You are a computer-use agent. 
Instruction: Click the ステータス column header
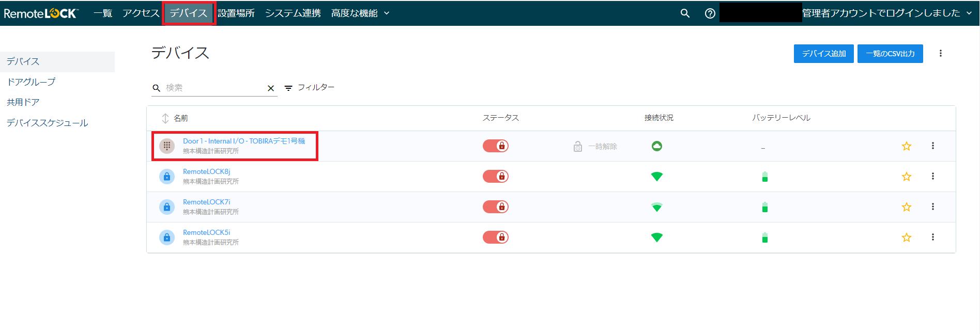501,118
